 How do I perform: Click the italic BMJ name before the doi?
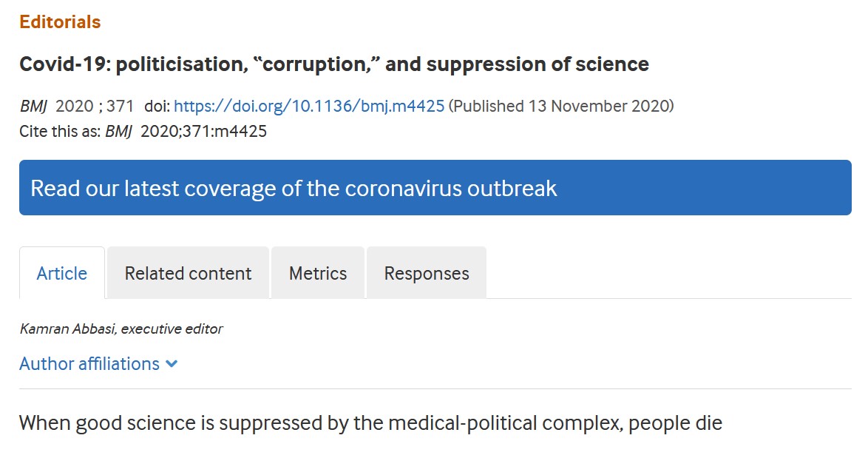tap(33, 106)
